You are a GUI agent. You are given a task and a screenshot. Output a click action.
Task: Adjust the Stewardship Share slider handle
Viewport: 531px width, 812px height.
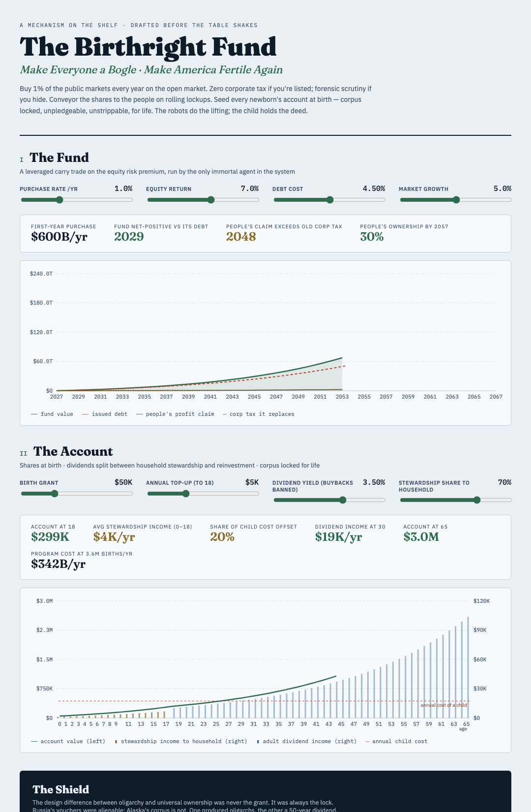pyautogui.click(x=476, y=500)
